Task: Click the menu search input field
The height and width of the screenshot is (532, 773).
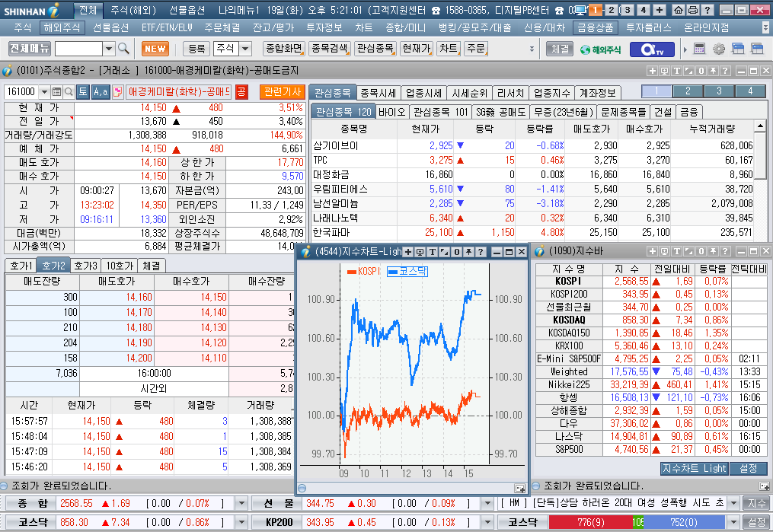Action: pos(79,49)
